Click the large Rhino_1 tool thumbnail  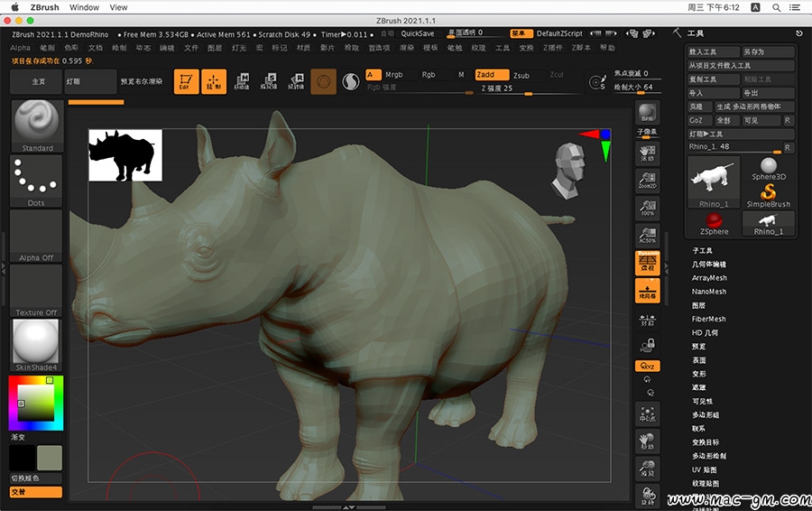coord(714,181)
